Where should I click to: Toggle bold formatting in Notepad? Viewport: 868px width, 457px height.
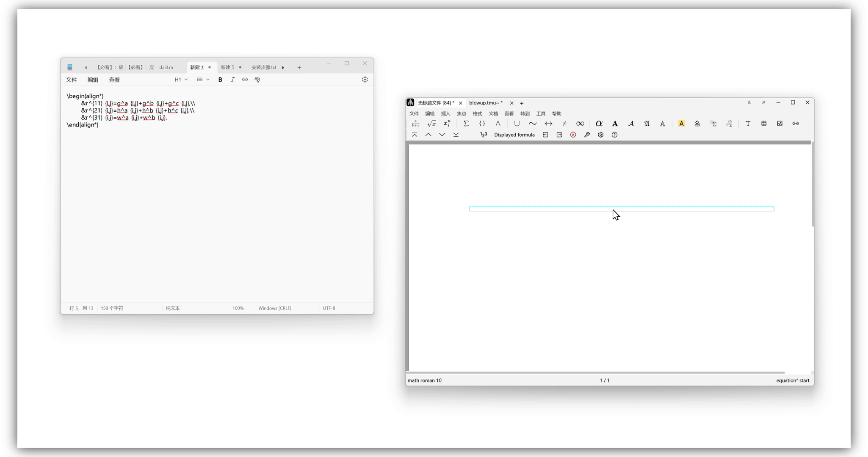(x=220, y=80)
